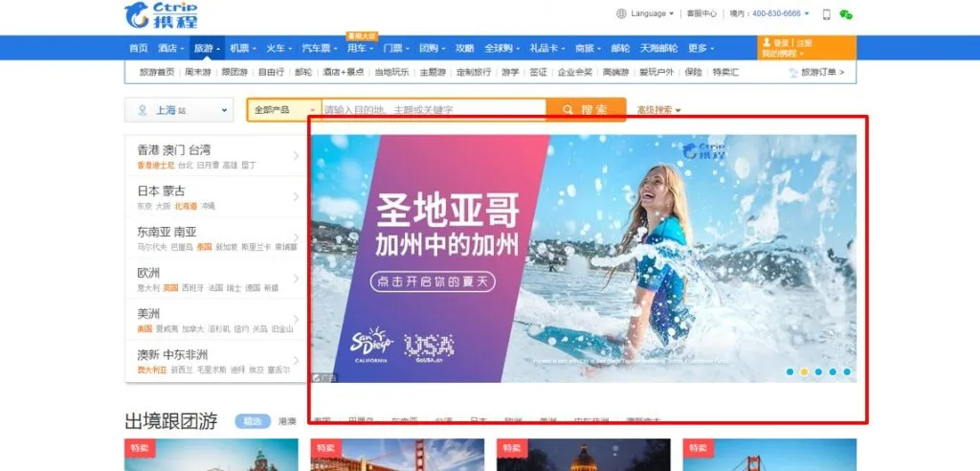This screenshot has width=980, height=471.
Task: Go to 签证 sub-navigation tab
Action: (x=538, y=73)
